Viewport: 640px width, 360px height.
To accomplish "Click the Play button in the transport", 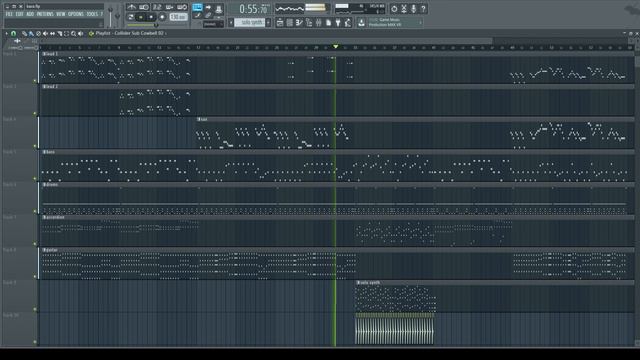I will (x=141, y=17).
